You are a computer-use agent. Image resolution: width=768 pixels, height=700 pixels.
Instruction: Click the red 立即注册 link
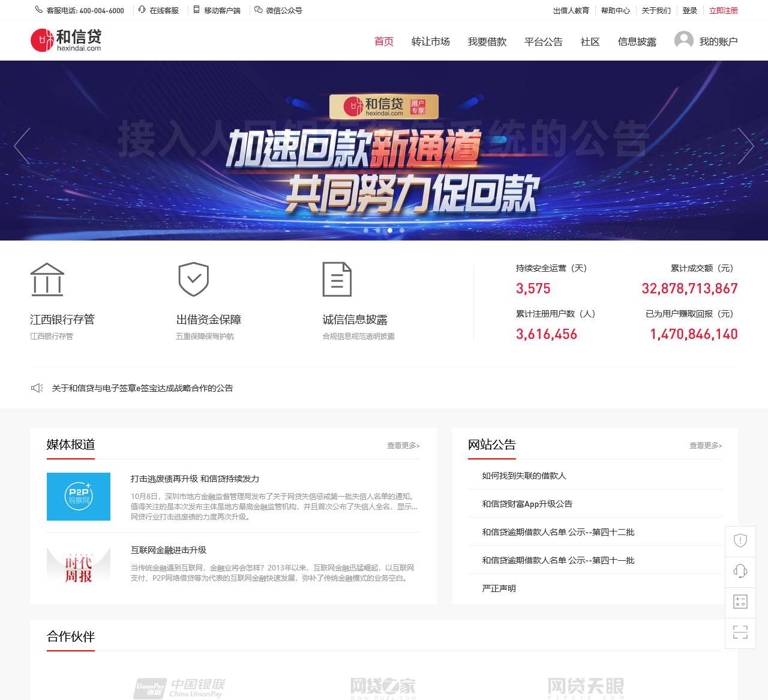click(724, 10)
